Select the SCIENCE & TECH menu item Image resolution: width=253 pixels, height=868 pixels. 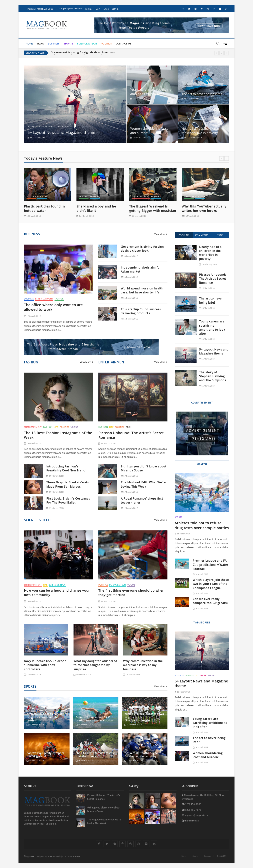tap(87, 44)
